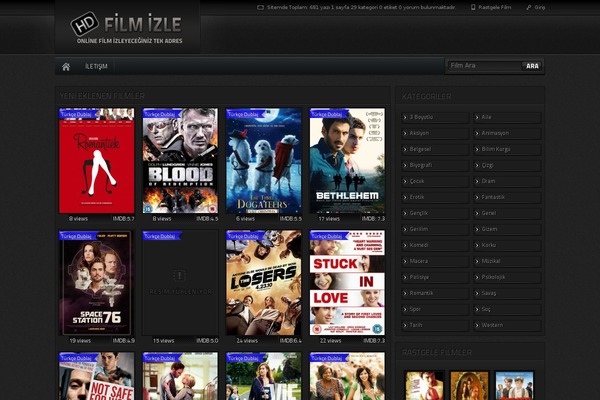Image resolution: width=600 pixels, height=400 pixels.
Task: Open The Three Dogateers poster
Action: click(x=264, y=161)
